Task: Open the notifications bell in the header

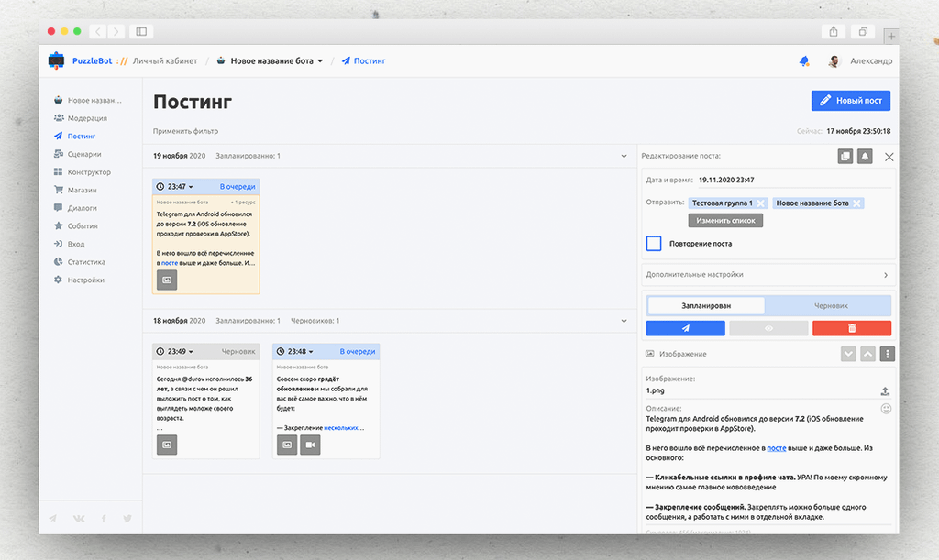Action: [x=804, y=61]
